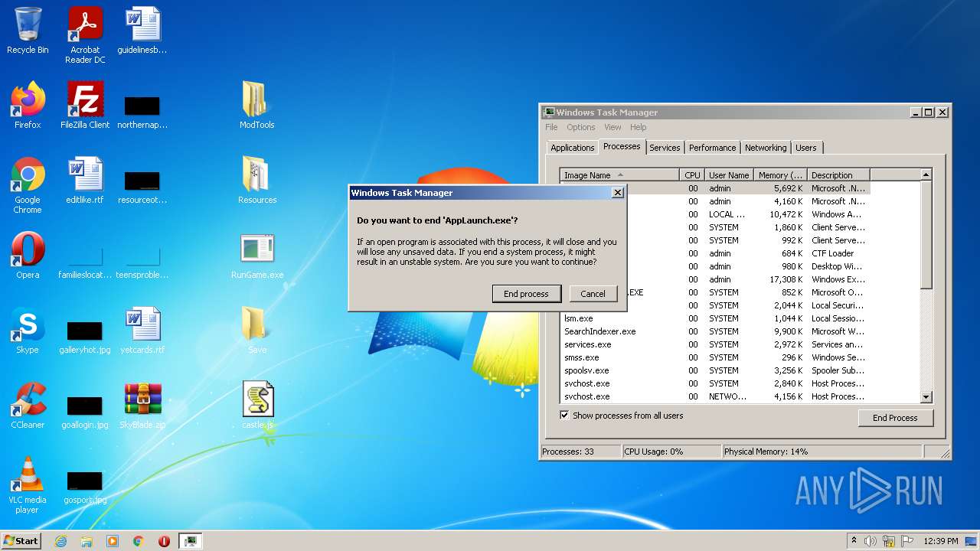Launch Opera browser shortcut
Viewport: 980px width, 551px height.
(28, 256)
